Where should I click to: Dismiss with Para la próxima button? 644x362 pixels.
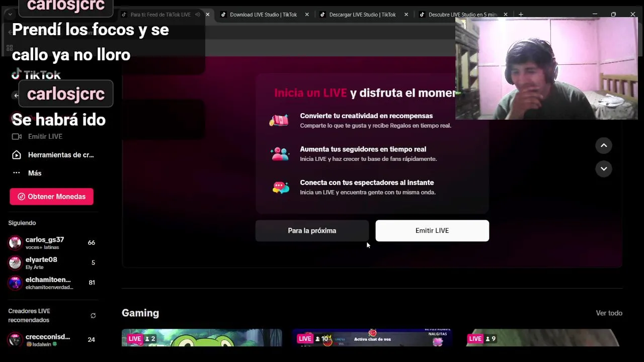[312, 231]
